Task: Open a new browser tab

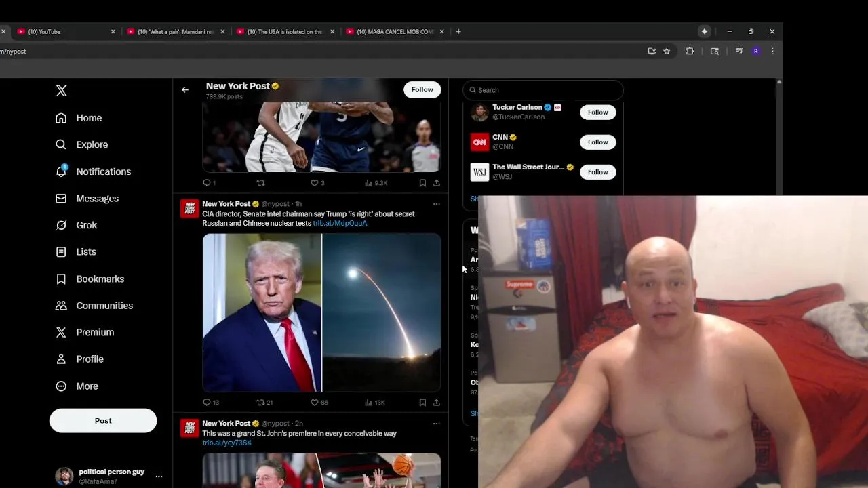Action: (458, 31)
